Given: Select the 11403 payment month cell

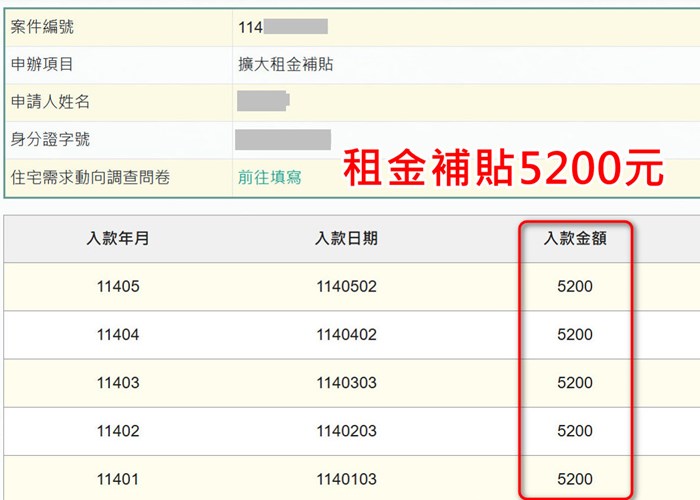Looking at the screenshot, I should (118, 383).
